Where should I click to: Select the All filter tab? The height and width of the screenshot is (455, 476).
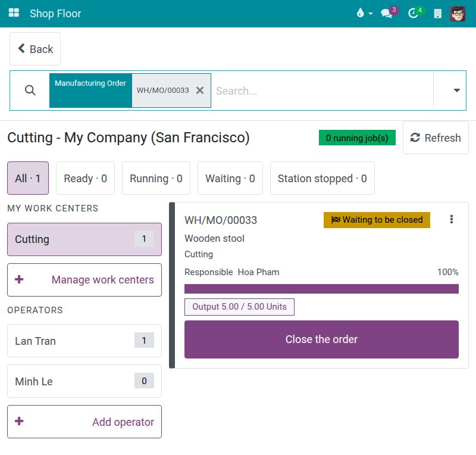28,178
